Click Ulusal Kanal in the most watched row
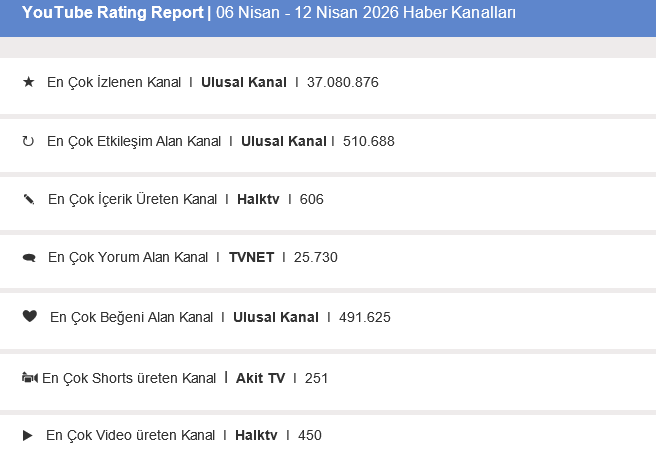Viewport: 656px width, 458px height. pos(244,82)
